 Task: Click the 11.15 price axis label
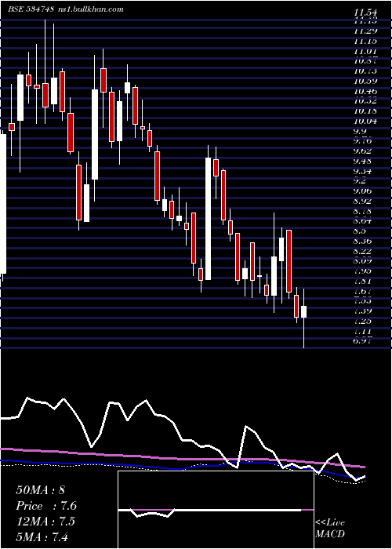point(365,42)
